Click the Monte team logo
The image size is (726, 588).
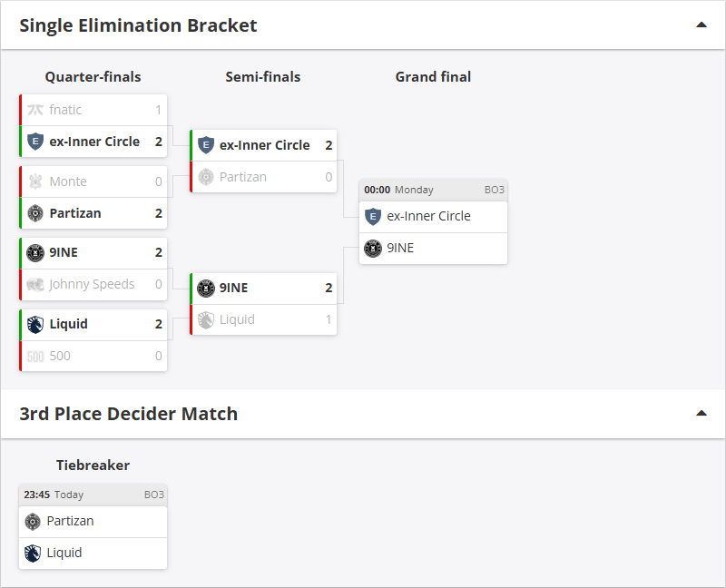pos(35,181)
